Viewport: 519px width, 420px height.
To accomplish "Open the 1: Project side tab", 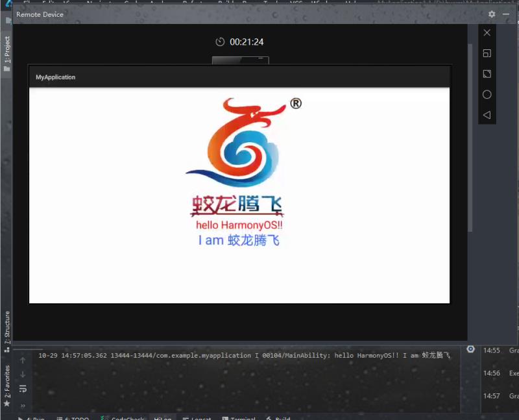I will click(x=7, y=52).
